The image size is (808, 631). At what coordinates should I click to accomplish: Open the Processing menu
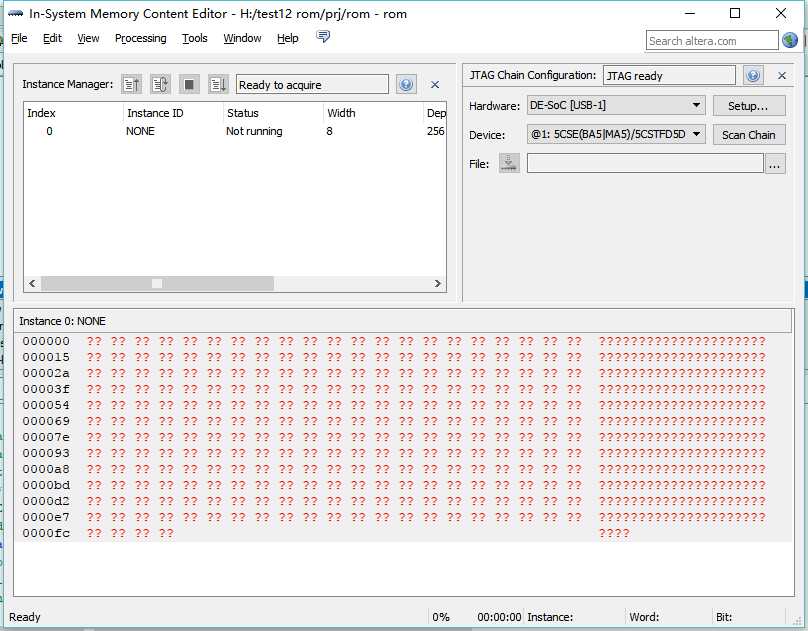point(141,38)
